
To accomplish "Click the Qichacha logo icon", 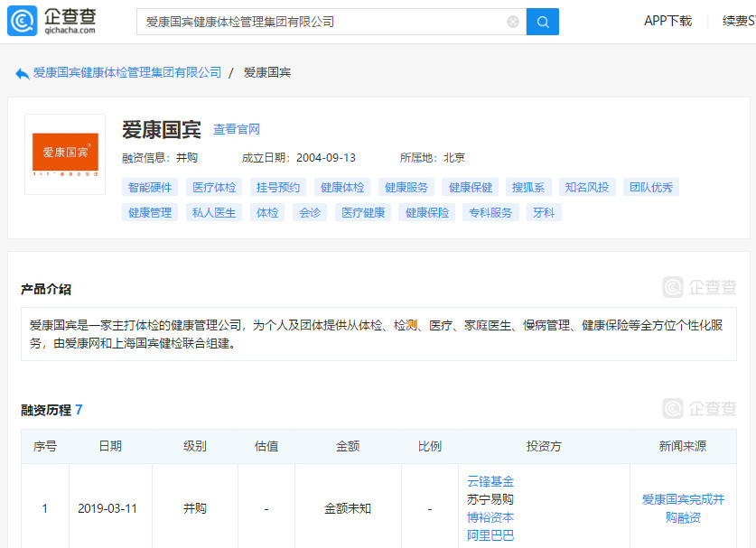I will pos(23,21).
